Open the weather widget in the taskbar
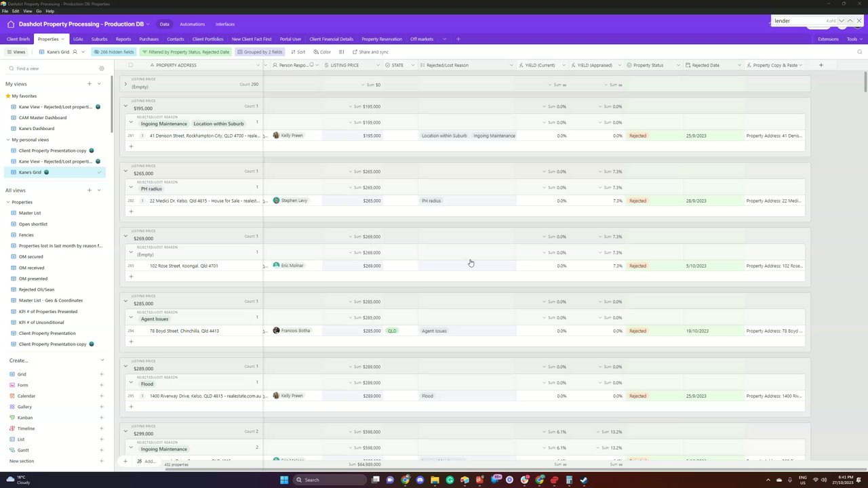 click(x=18, y=480)
